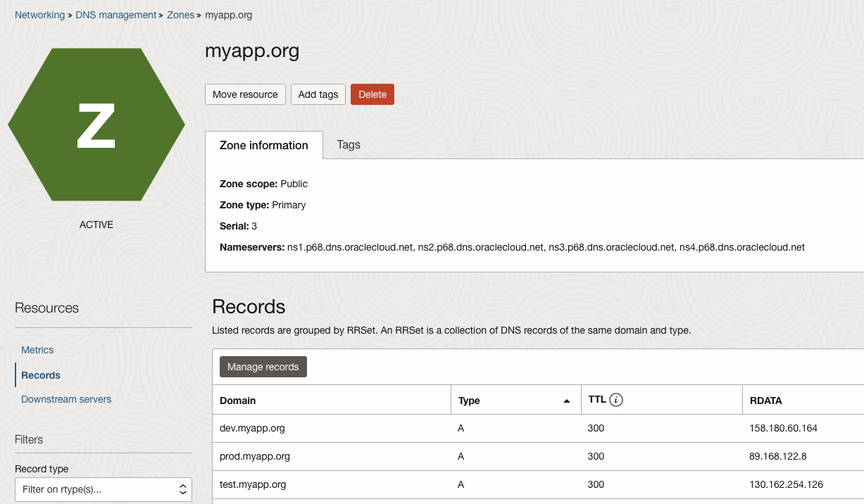
Task: Select the Zone information tab
Action: [263, 145]
